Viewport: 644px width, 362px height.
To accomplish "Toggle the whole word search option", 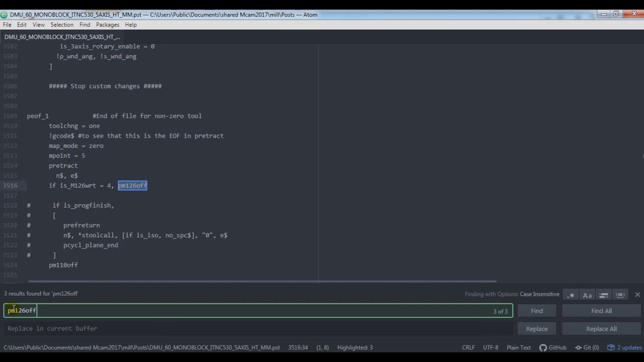I will [620, 295].
